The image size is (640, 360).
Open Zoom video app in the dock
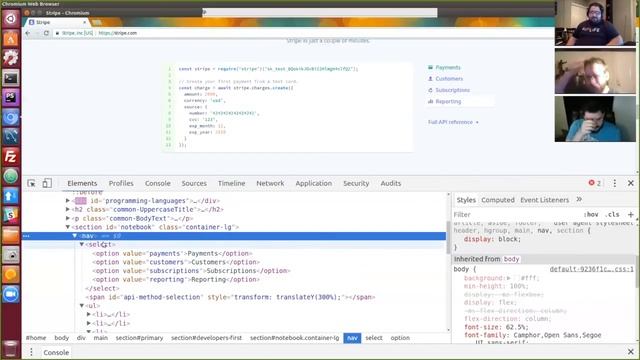pyautogui.click(x=11, y=294)
